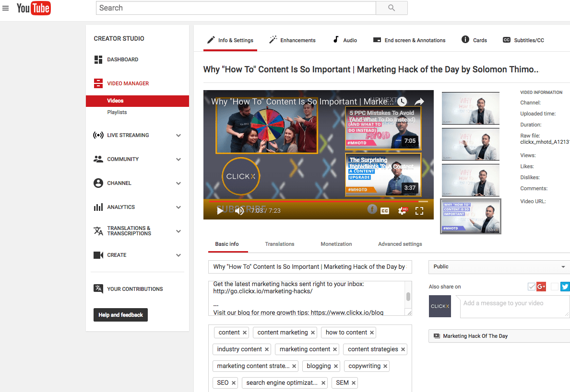Click the Translations & Transcriptions icon

[98, 231]
